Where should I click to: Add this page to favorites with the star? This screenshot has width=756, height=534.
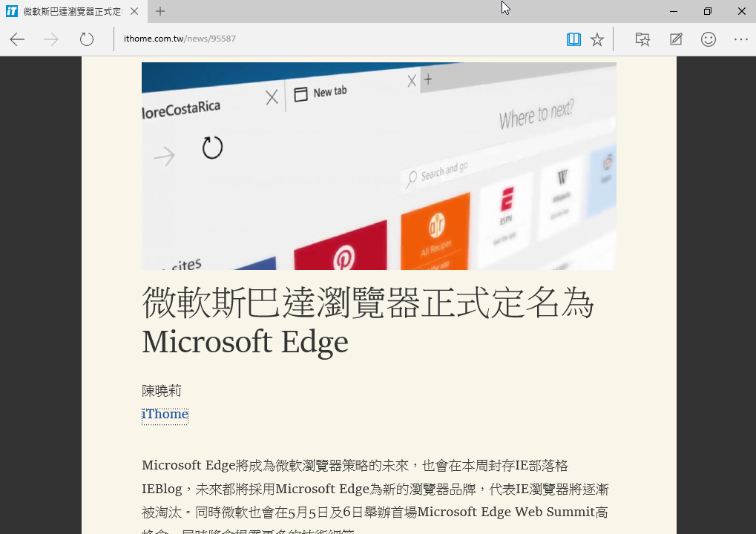[597, 39]
